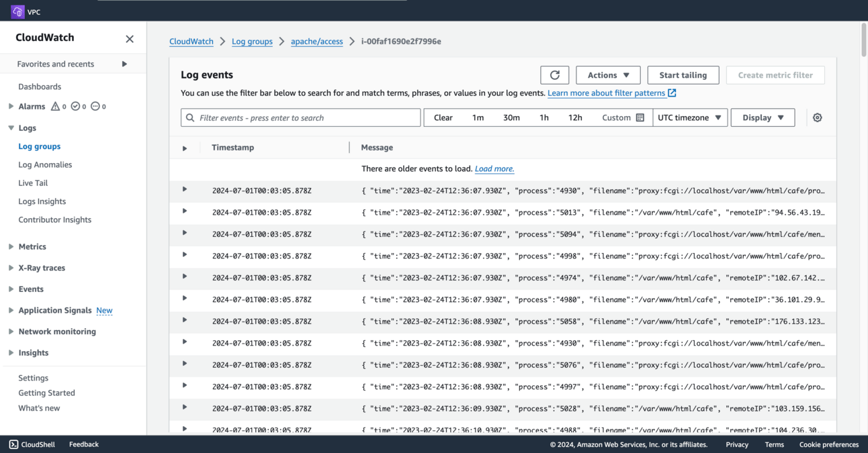868x453 pixels.
Task: Expand the Events section
Action: click(11, 289)
